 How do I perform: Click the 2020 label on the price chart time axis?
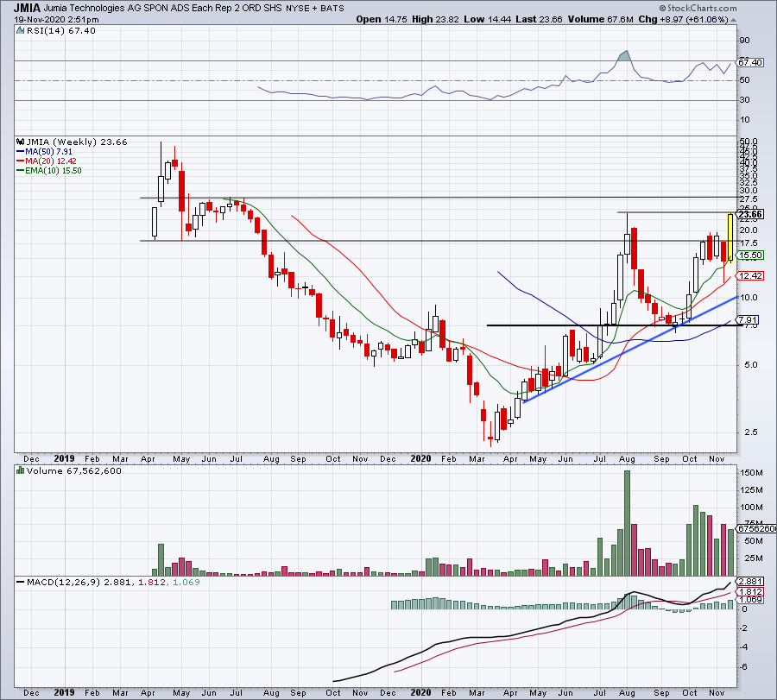[x=420, y=458]
